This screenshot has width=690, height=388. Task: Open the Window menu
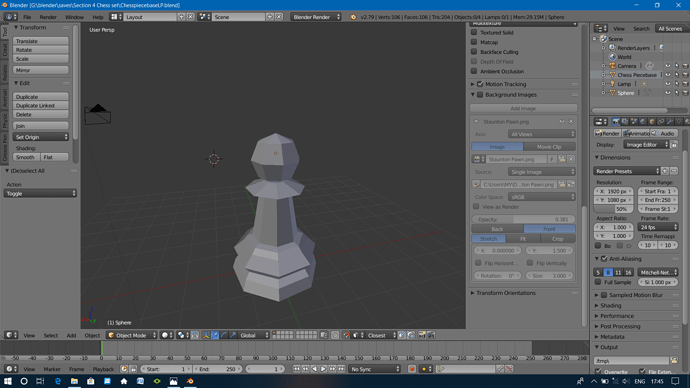(x=74, y=17)
